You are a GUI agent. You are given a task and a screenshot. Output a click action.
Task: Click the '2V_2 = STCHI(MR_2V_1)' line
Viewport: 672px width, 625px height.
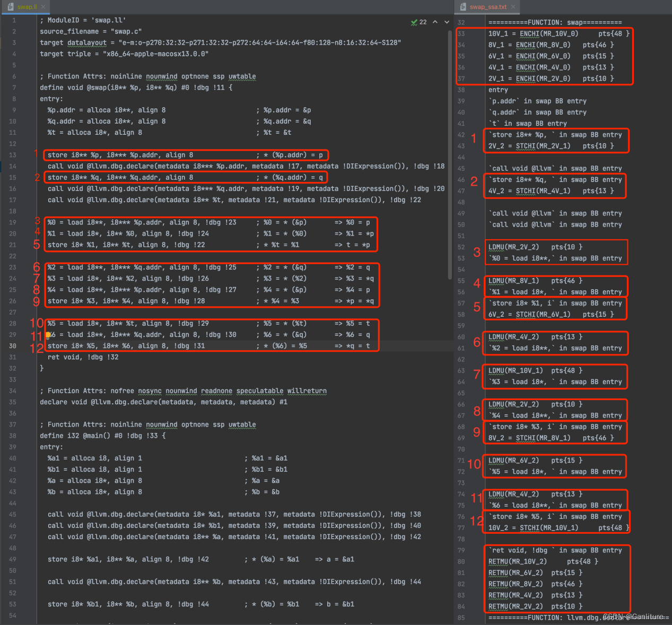551,146
